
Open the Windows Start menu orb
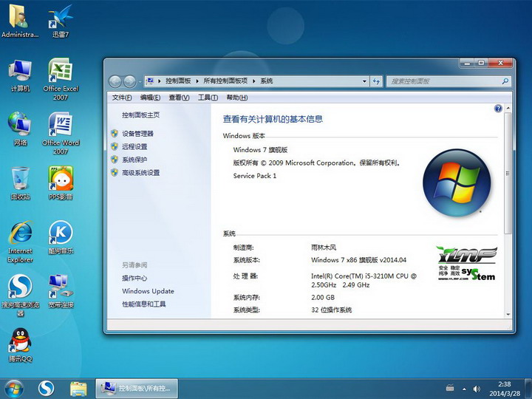point(14,389)
